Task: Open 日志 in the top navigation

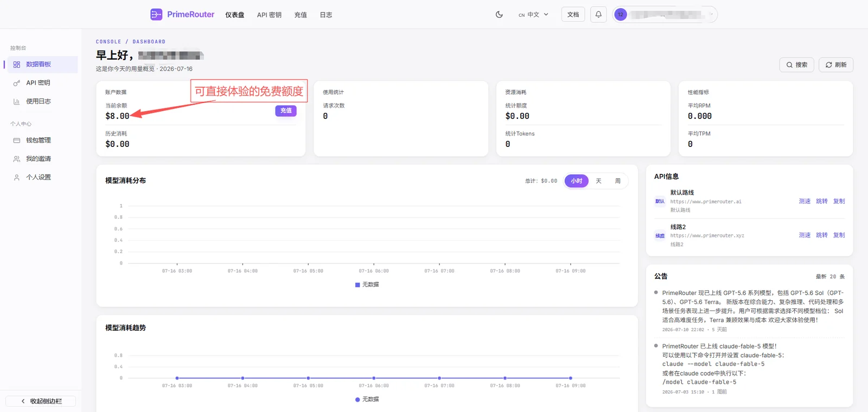Action: [326, 15]
